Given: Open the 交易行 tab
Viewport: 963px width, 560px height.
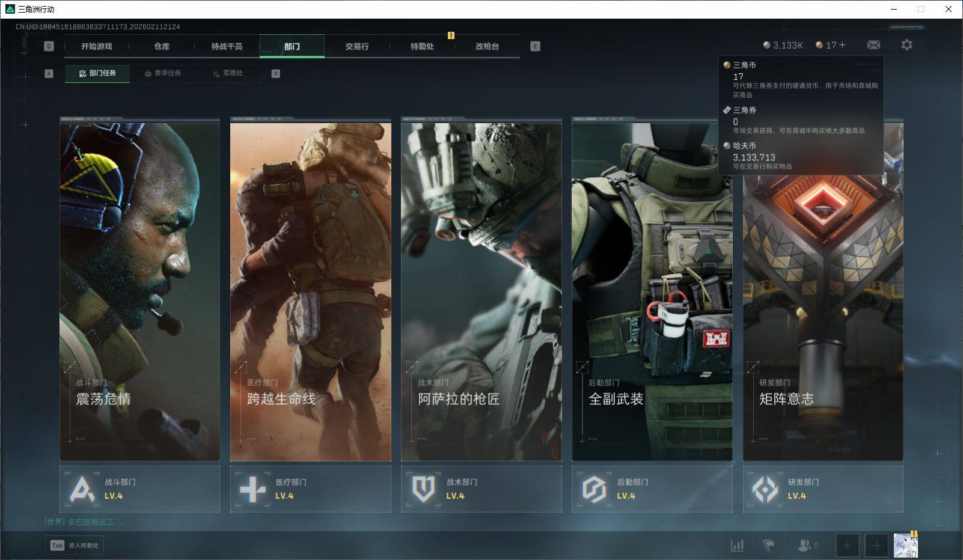Looking at the screenshot, I should [357, 46].
